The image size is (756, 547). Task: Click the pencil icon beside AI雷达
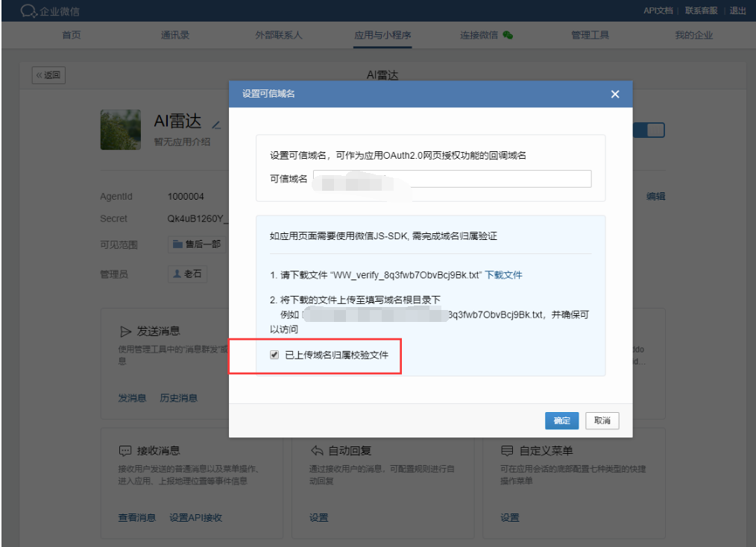(216, 124)
